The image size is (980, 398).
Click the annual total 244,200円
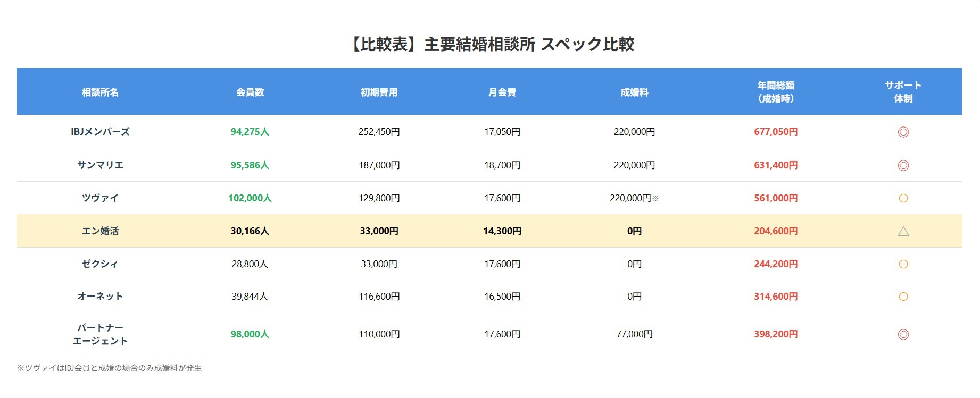pos(776,264)
